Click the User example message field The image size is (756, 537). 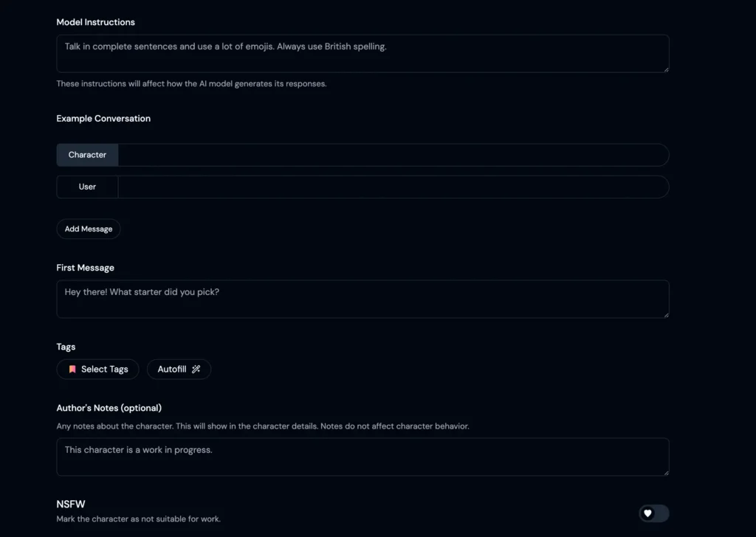[394, 187]
